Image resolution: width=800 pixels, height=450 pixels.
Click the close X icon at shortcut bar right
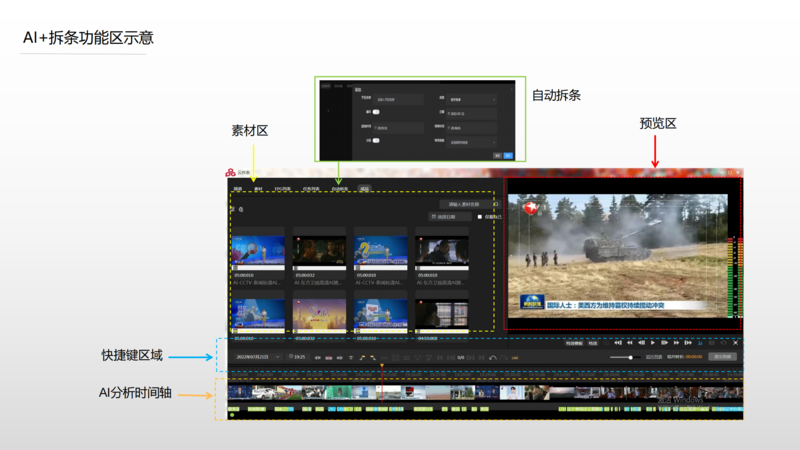click(735, 343)
